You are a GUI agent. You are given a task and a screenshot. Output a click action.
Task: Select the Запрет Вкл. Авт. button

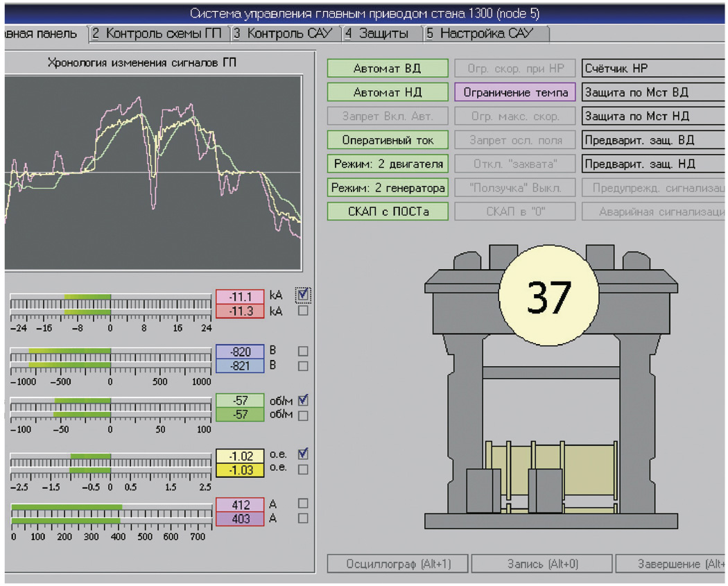click(388, 116)
